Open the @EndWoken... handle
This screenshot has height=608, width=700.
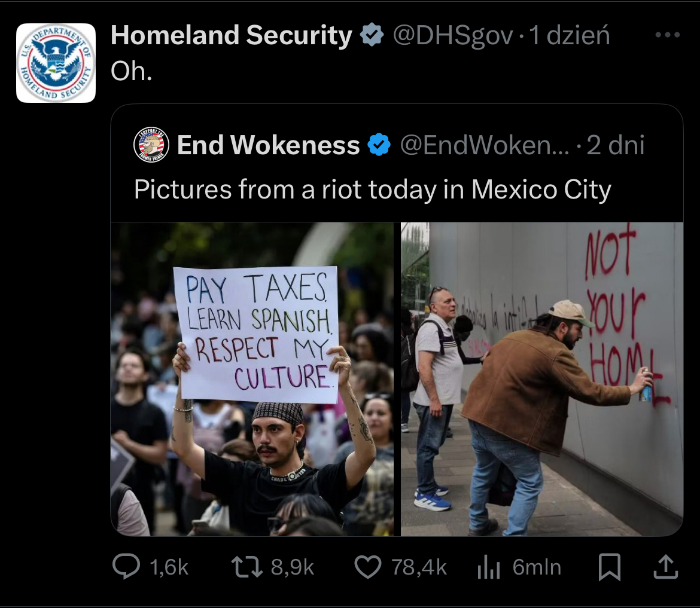point(485,145)
